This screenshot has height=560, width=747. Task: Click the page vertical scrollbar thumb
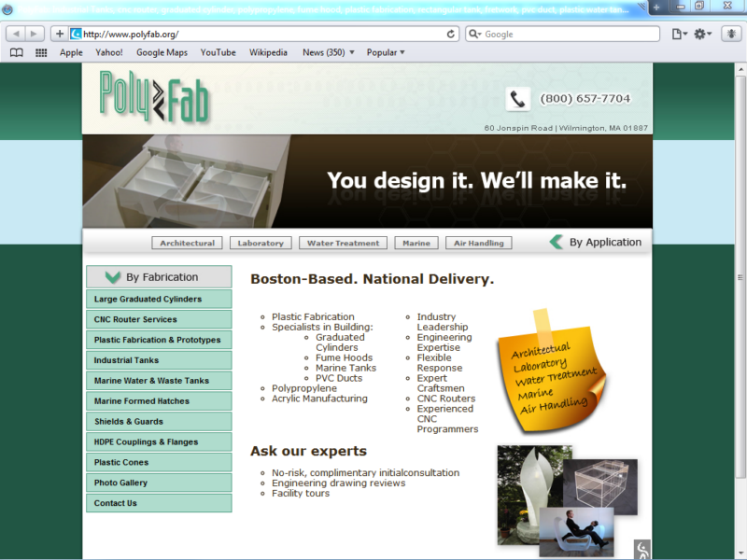pos(740,277)
